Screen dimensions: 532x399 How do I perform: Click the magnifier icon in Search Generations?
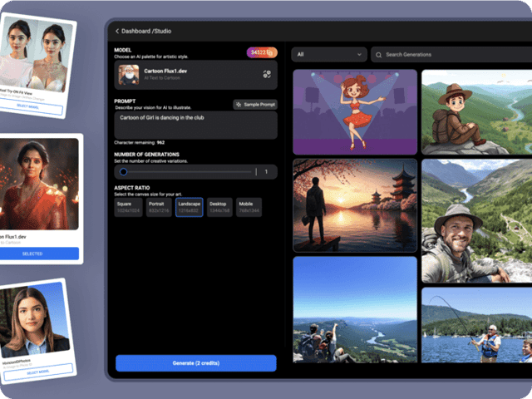tap(379, 55)
